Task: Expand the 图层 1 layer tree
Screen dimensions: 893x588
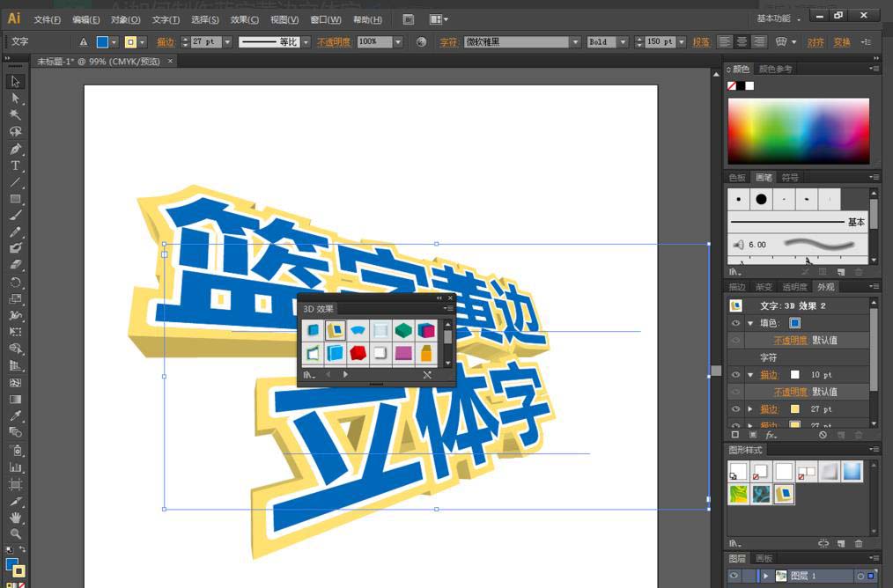Action: coord(765,576)
